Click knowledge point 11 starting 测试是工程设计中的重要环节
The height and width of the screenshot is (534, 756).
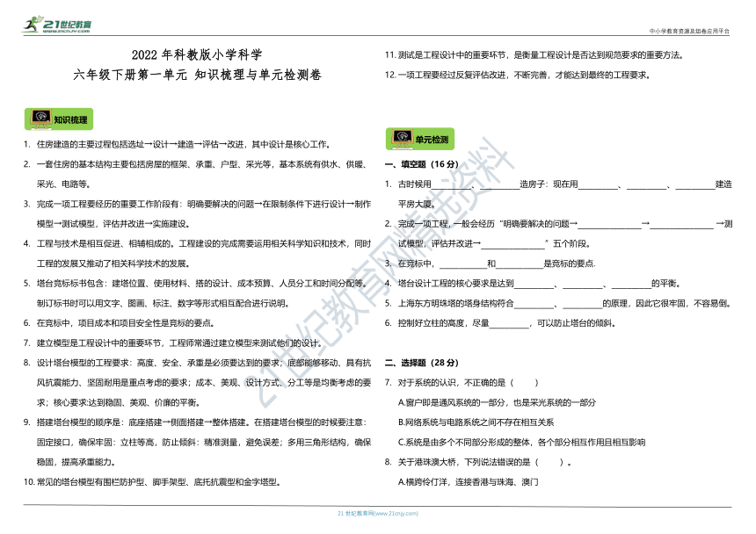coord(534,54)
